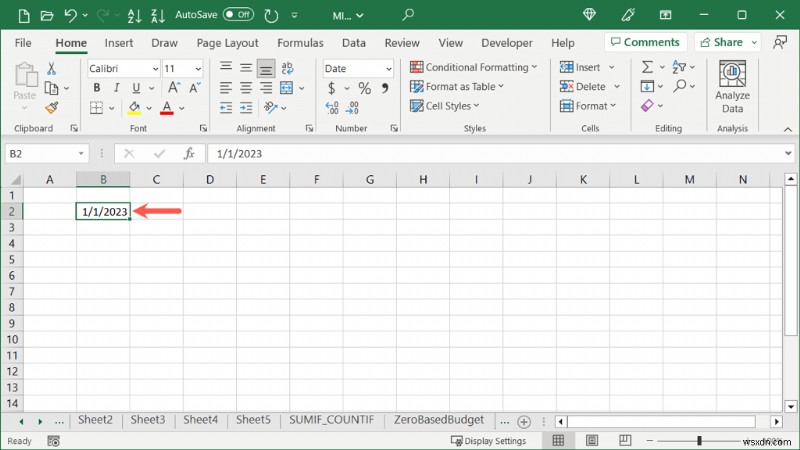Add a new sheet with plus icon
The width and height of the screenshot is (800, 450).
point(523,422)
